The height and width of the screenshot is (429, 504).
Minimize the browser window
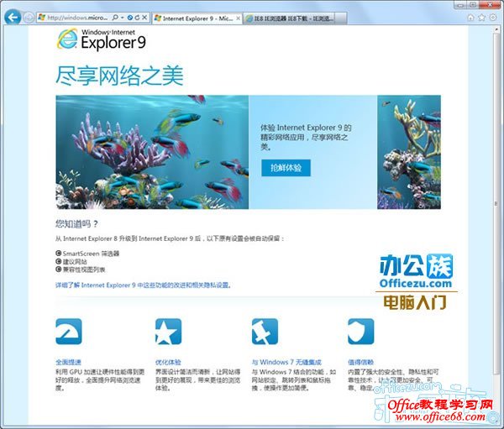tap(460, 5)
